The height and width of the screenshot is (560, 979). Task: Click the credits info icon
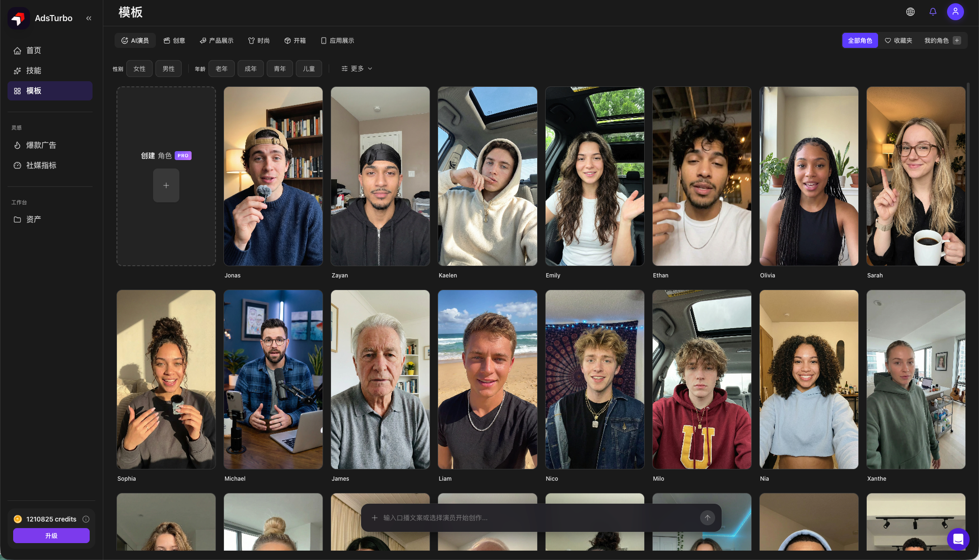(86, 519)
